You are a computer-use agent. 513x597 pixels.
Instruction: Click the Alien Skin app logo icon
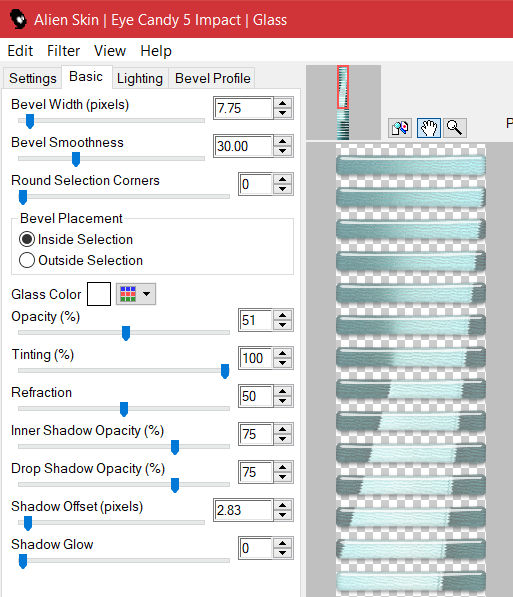coord(18,19)
